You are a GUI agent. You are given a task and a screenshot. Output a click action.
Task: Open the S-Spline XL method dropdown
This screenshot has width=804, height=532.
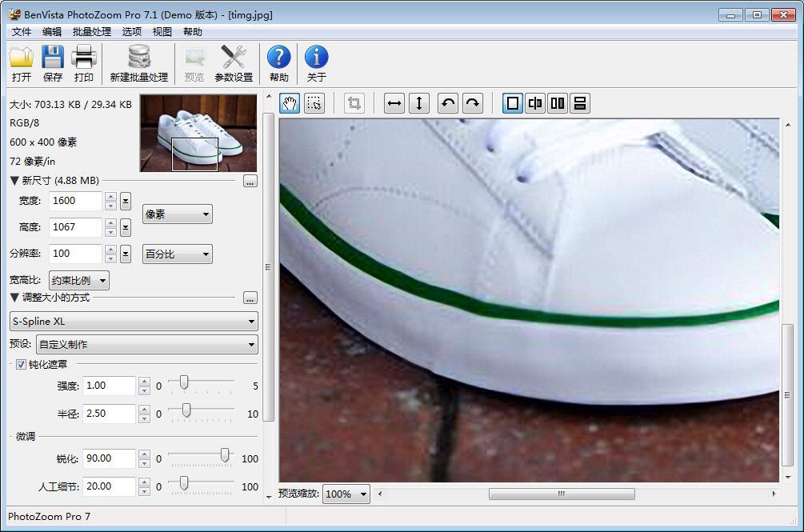coord(134,322)
